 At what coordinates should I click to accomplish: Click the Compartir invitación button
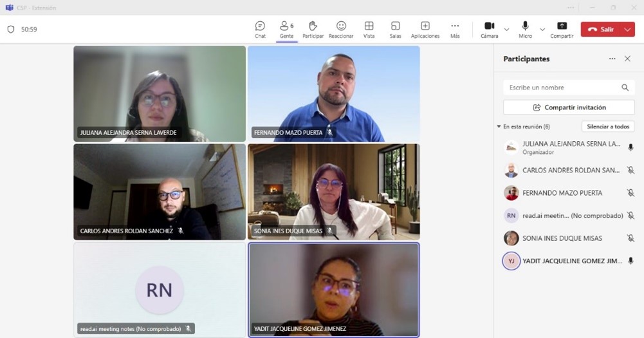point(569,108)
